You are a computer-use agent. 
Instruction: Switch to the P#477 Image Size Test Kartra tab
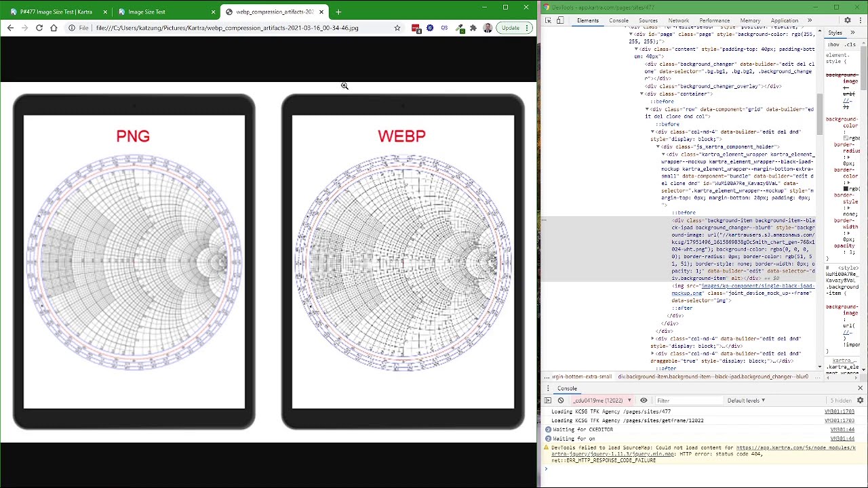click(x=58, y=12)
